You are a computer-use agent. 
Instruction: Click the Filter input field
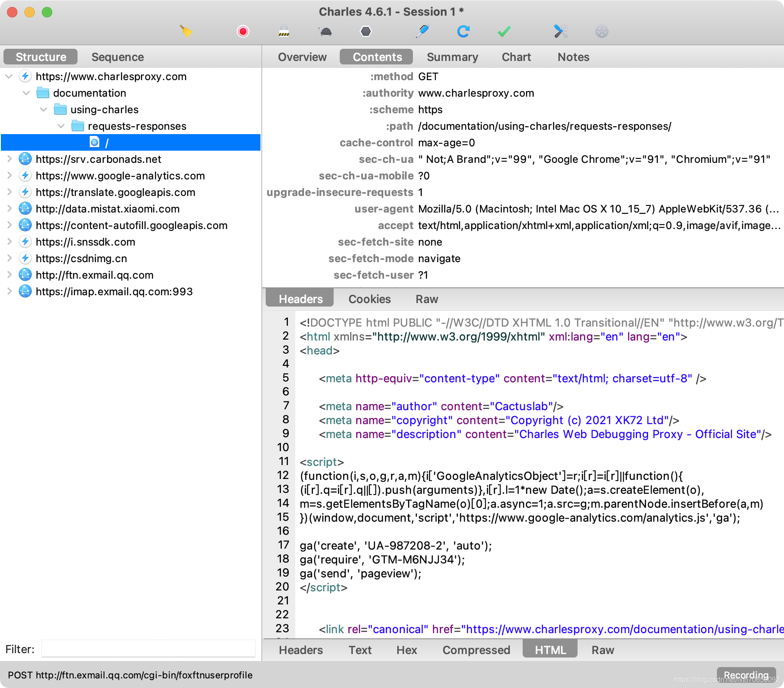coord(149,649)
